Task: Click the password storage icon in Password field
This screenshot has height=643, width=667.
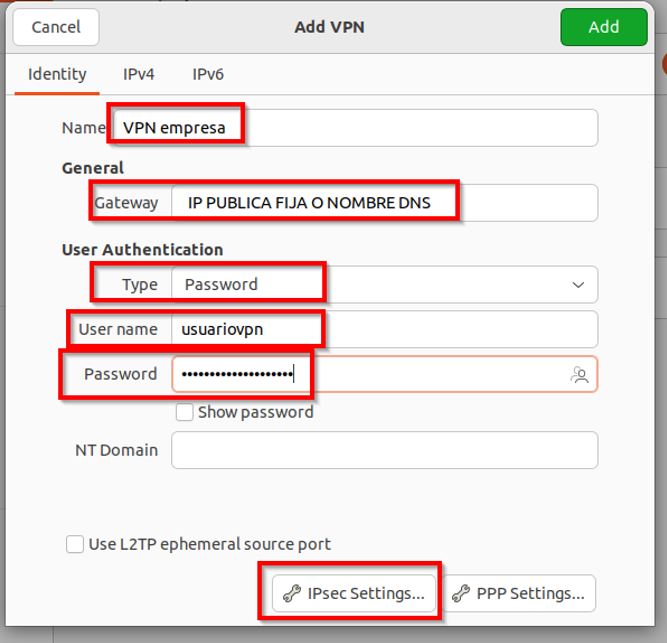Action: tap(579, 375)
